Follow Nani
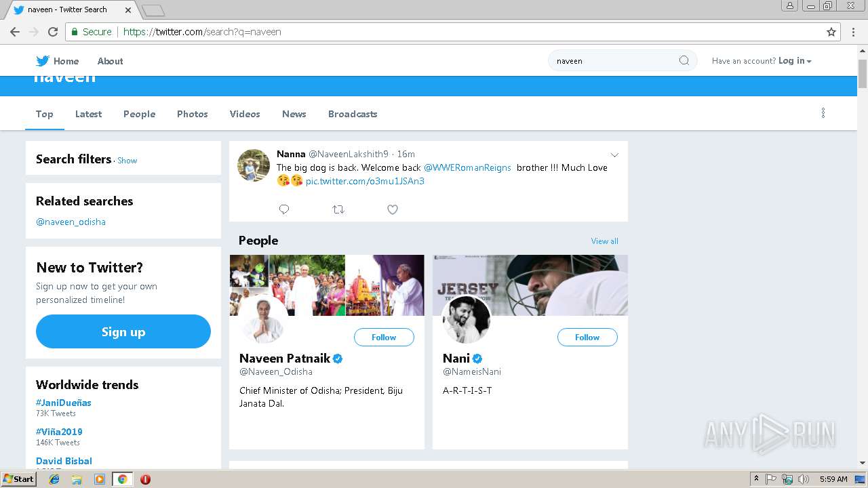The height and width of the screenshot is (488, 868). tap(587, 337)
